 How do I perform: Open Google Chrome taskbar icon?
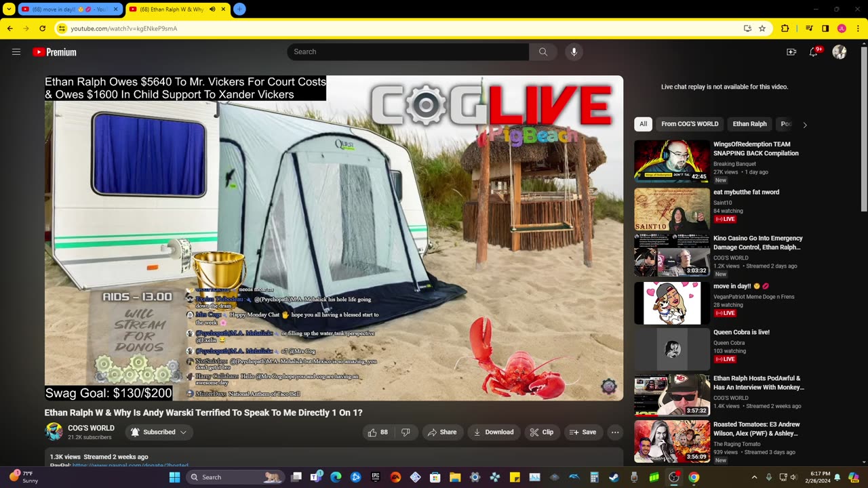pyautogui.click(x=694, y=477)
